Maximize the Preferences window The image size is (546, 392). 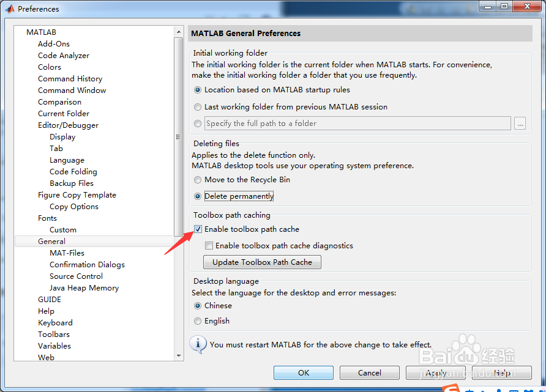504,7
